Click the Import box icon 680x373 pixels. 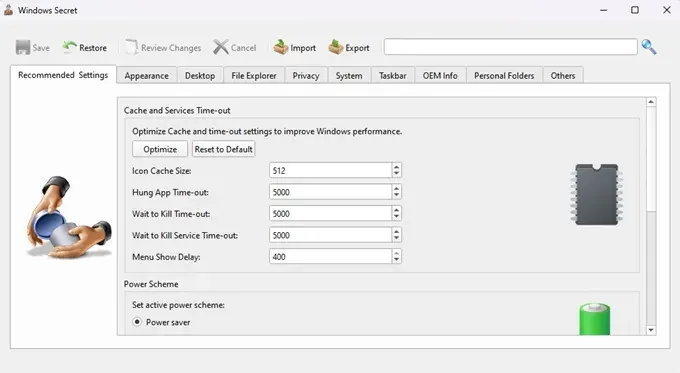[281, 47]
